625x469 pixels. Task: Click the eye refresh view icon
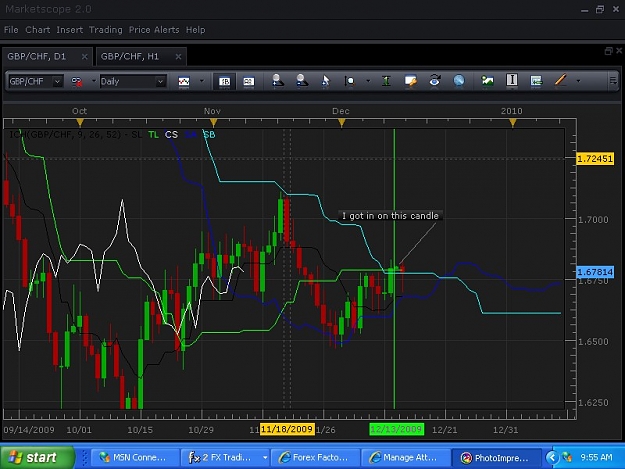[x=434, y=80]
